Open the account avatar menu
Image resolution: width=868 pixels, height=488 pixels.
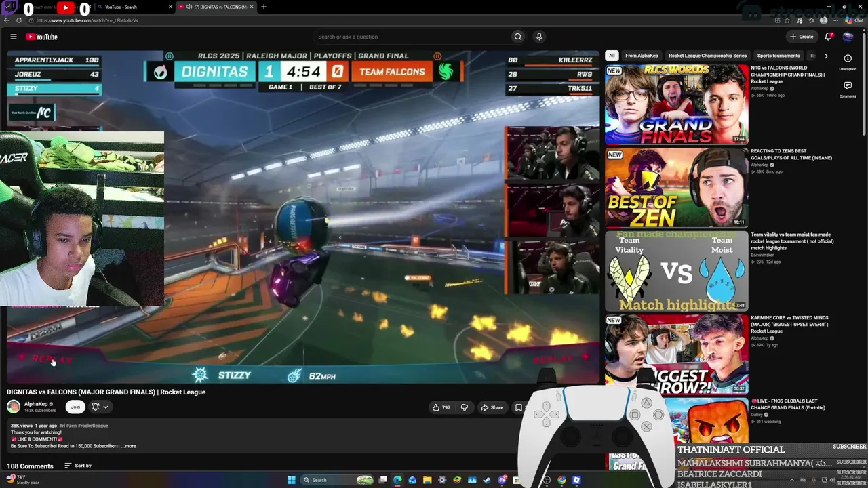(x=848, y=37)
